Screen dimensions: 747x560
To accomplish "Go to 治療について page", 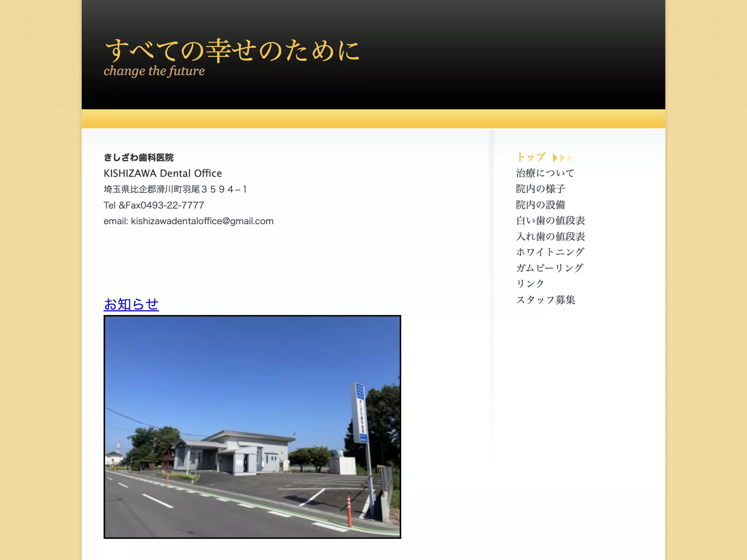I will coord(545,173).
